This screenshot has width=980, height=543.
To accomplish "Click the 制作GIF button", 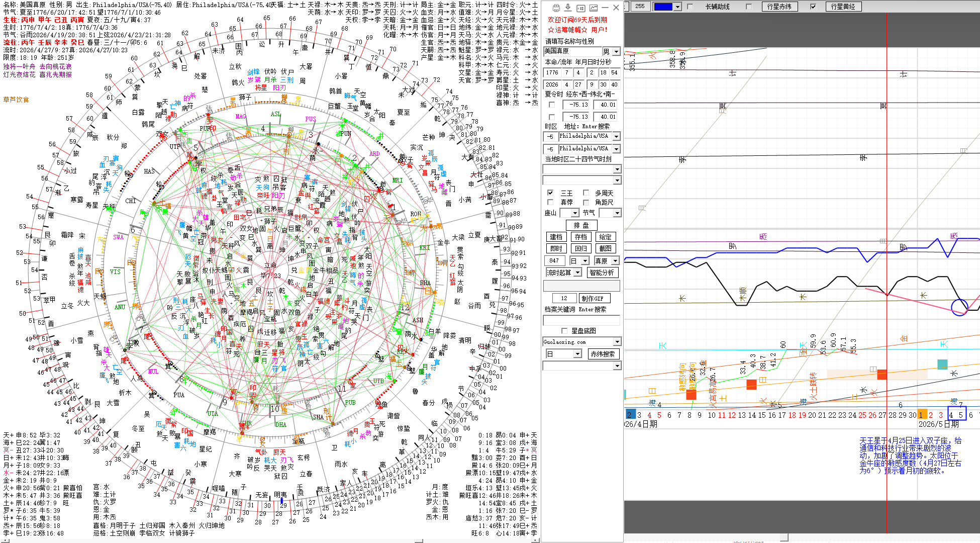I will click(595, 298).
